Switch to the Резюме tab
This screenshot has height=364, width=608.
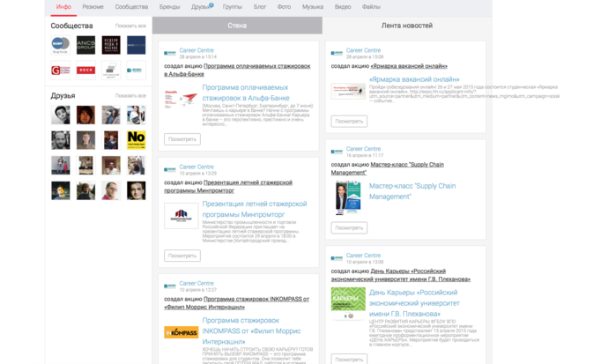[x=93, y=7]
